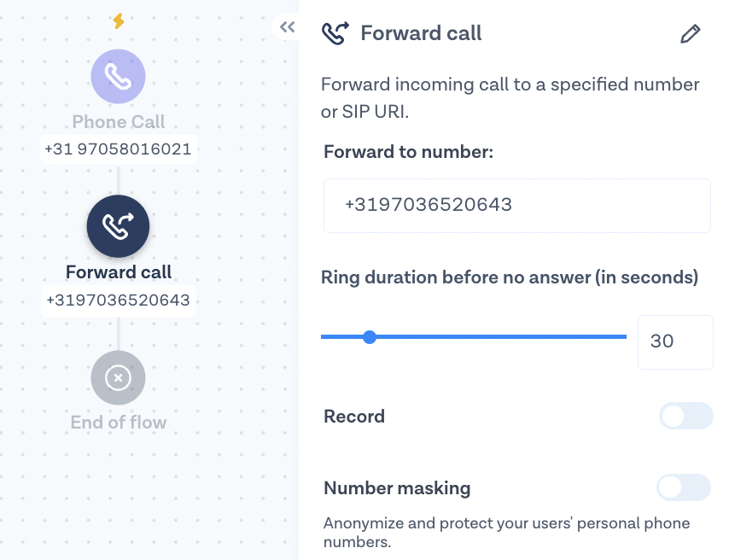Enable the Record toggle
This screenshot has height=560, width=729.
point(685,417)
